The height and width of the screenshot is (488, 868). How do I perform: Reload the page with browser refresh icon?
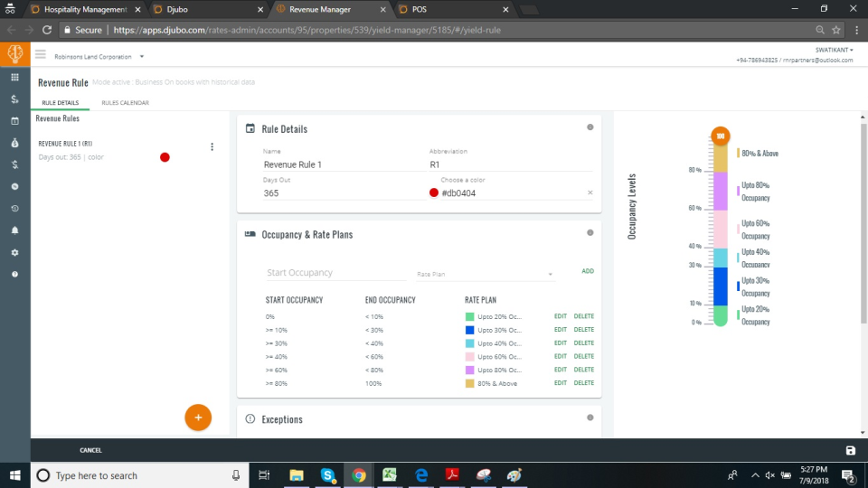pyautogui.click(x=47, y=30)
